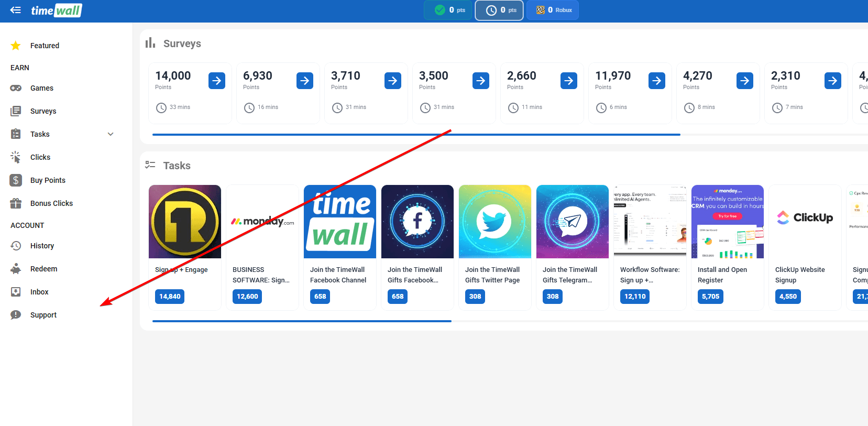The width and height of the screenshot is (868, 426).
Task: Click the 12,110 points task badge
Action: (x=635, y=297)
